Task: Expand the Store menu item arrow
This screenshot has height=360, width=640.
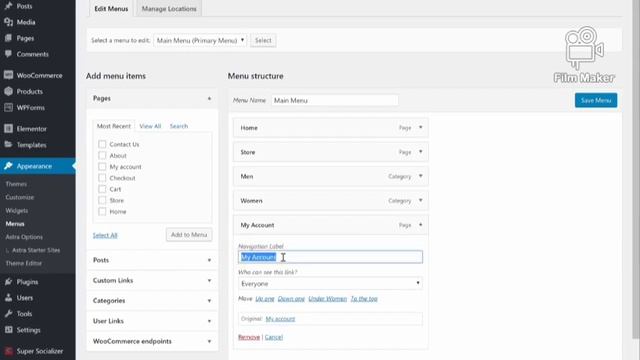Action: coord(420,152)
